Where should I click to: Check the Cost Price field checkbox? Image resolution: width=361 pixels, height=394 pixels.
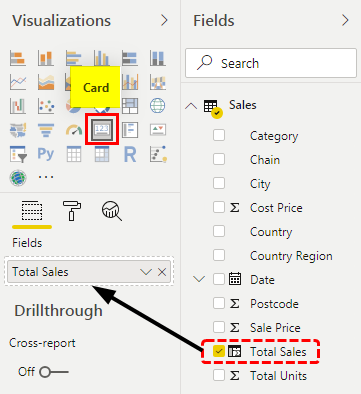pos(219,207)
